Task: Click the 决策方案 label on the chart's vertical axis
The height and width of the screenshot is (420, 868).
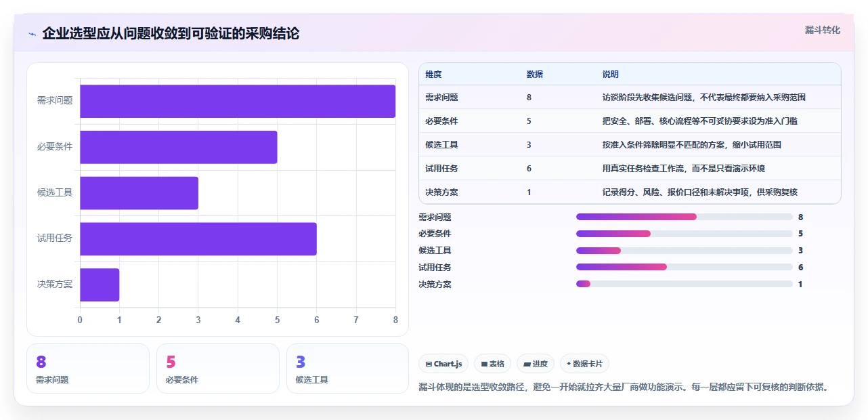Action: (x=55, y=285)
